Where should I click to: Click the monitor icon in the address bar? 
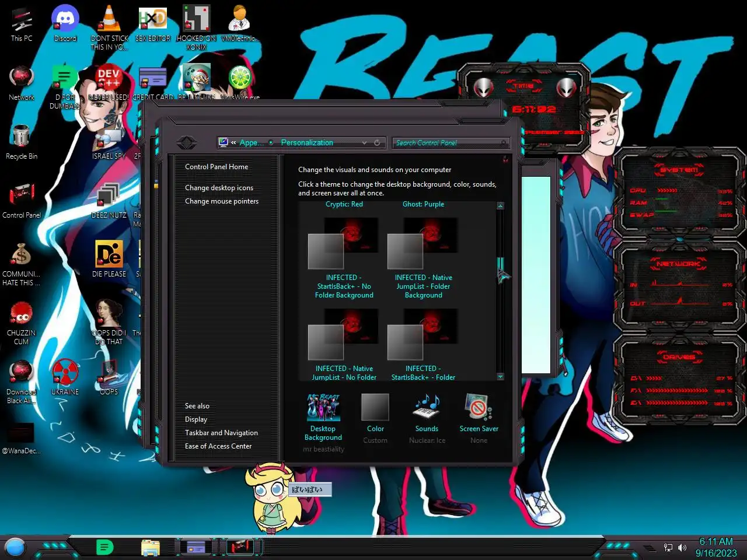223,142
